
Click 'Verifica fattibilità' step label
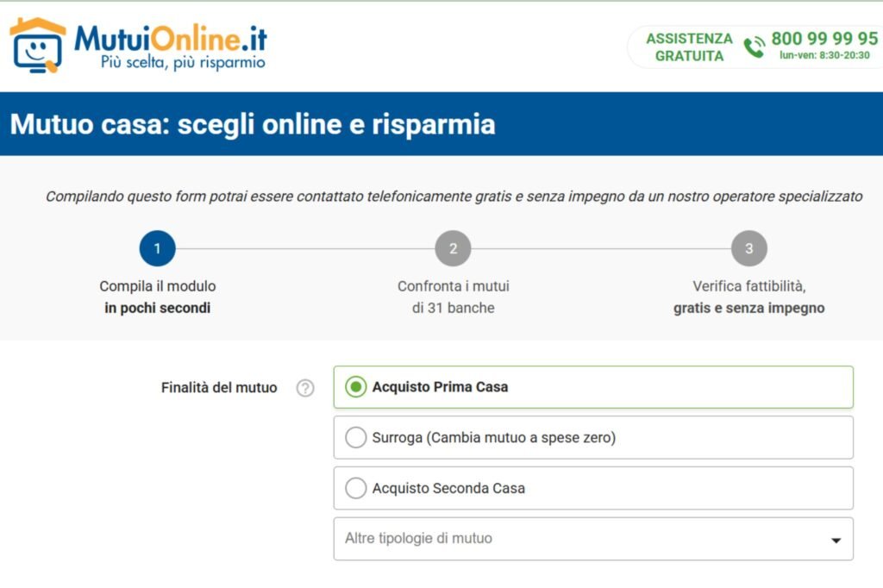click(x=748, y=297)
